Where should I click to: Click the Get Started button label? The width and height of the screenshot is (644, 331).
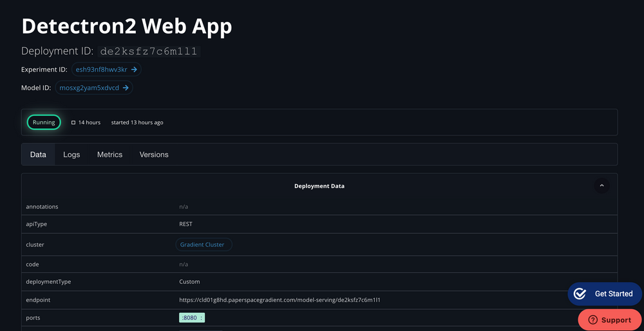613,294
